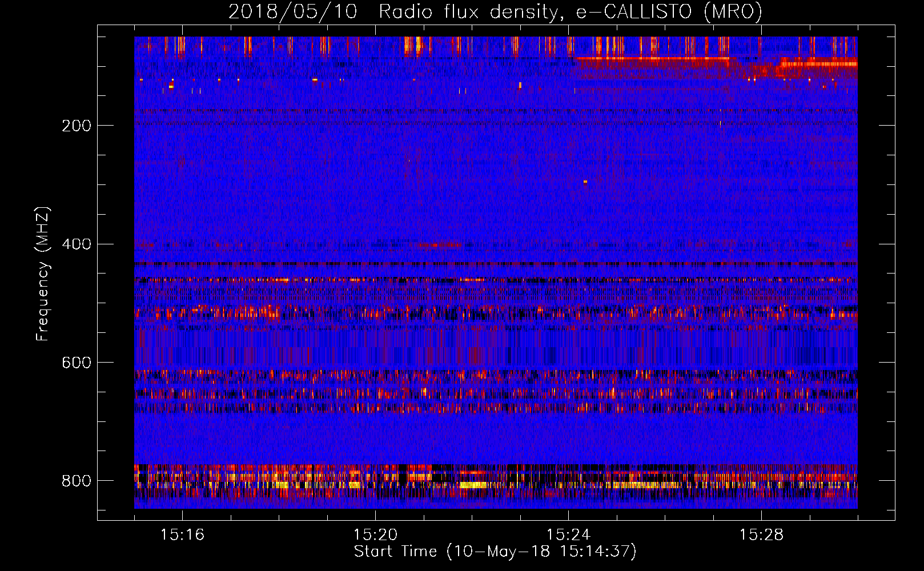Screen dimensions: 924x571
Task: Select the 15:24 time axis label
Action: pos(568,535)
